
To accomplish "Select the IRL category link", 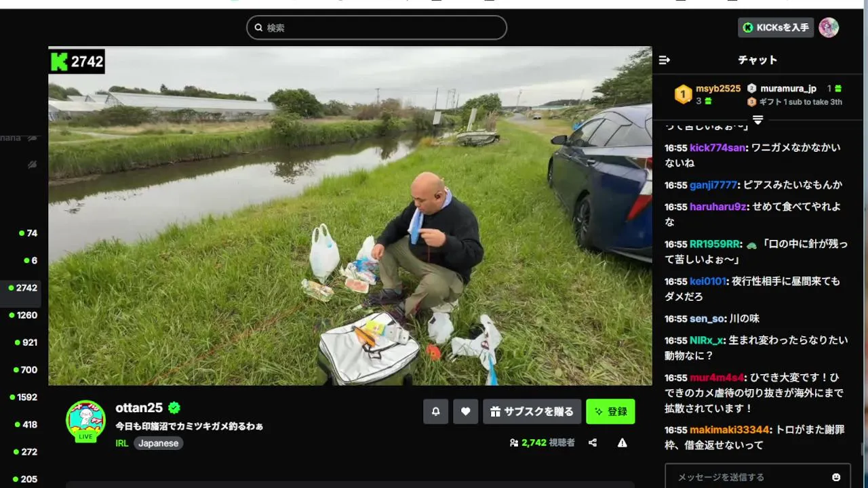I will tap(122, 443).
